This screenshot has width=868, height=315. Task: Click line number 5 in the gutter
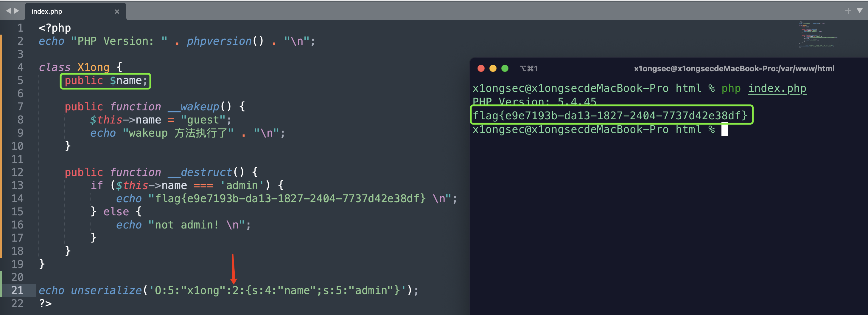pyautogui.click(x=20, y=81)
